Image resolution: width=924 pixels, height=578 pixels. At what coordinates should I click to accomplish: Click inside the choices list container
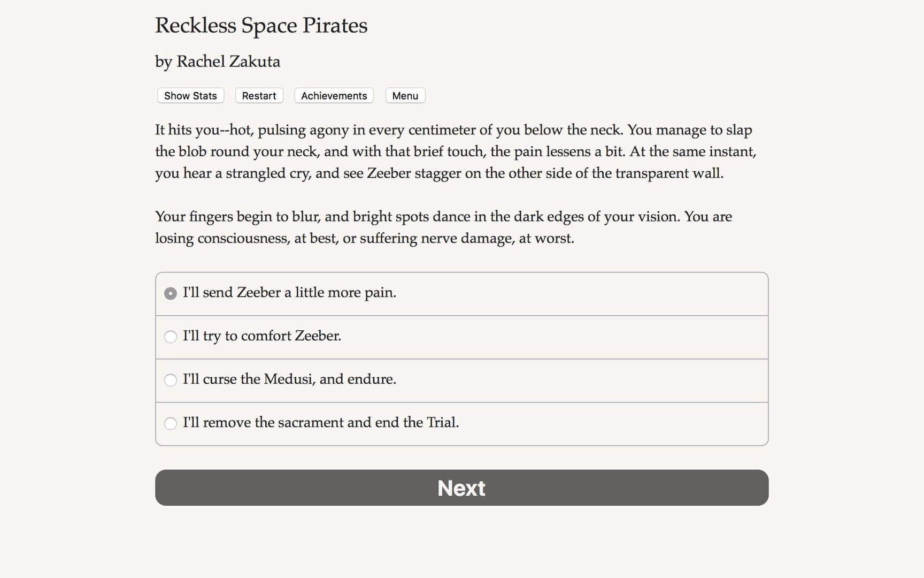click(461, 358)
